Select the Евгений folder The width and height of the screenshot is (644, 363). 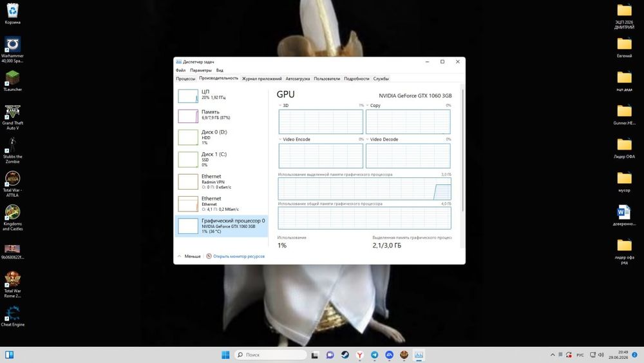coord(624,48)
